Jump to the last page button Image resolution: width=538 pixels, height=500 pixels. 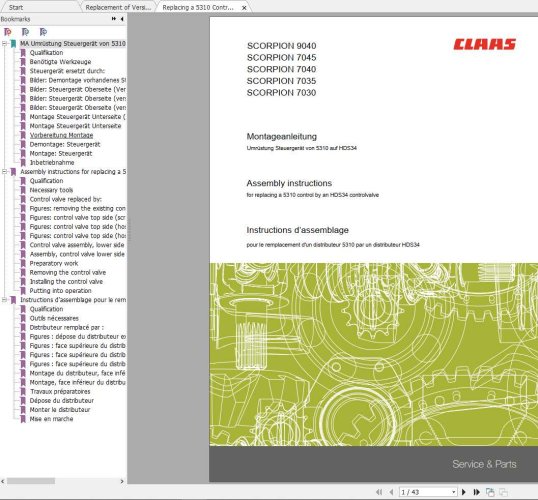[x=477, y=492]
